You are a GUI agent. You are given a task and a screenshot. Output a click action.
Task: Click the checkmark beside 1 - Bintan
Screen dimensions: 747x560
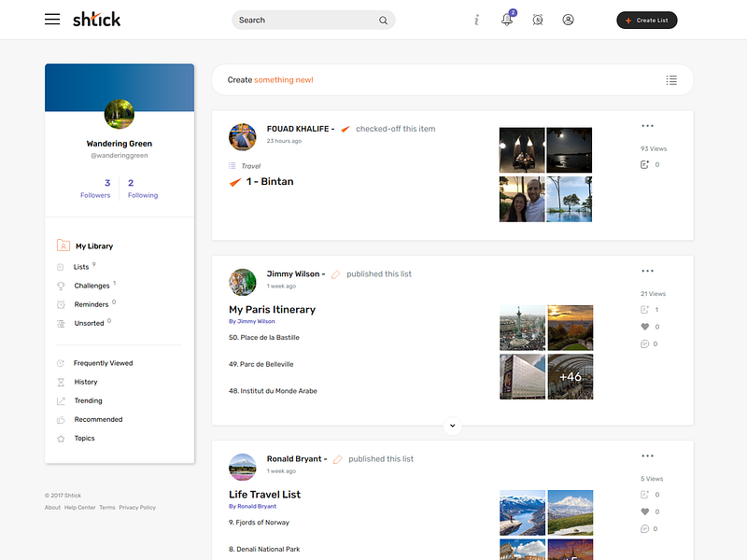pos(235,182)
